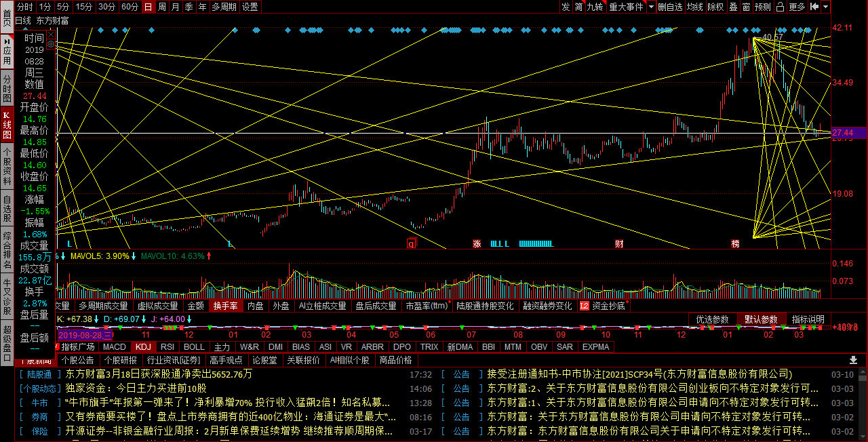Select the 陆股通持股变化 sub-tab
The image size is (868, 442).
[x=485, y=306]
